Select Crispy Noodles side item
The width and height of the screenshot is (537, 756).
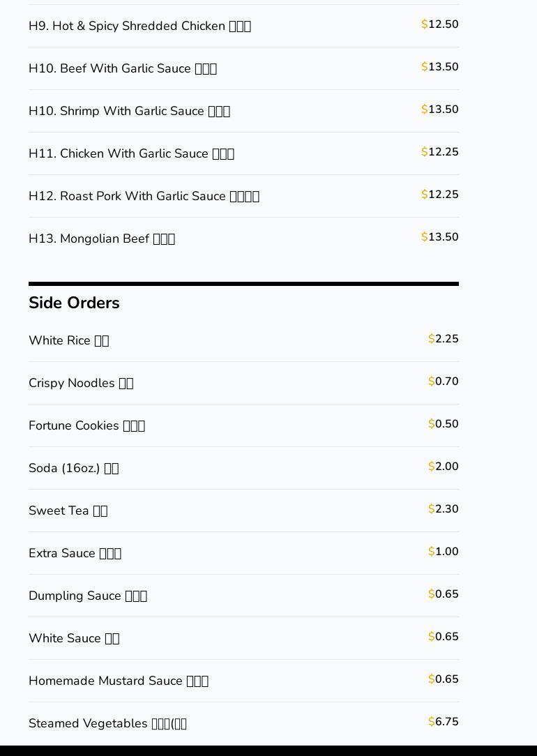pyautogui.click(x=81, y=383)
